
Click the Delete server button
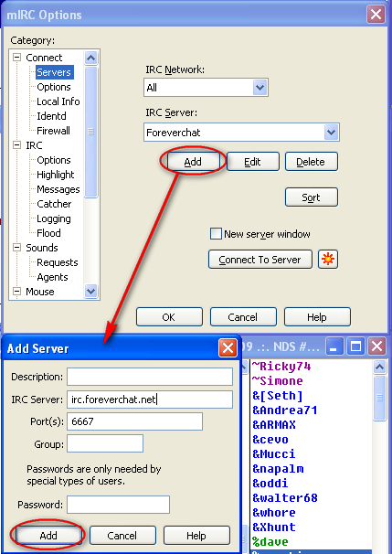tap(311, 162)
